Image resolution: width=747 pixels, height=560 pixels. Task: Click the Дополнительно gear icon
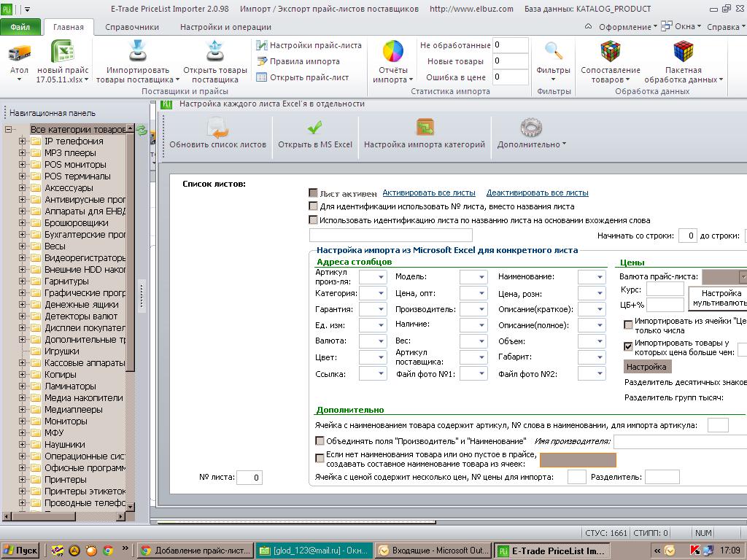coord(531,128)
